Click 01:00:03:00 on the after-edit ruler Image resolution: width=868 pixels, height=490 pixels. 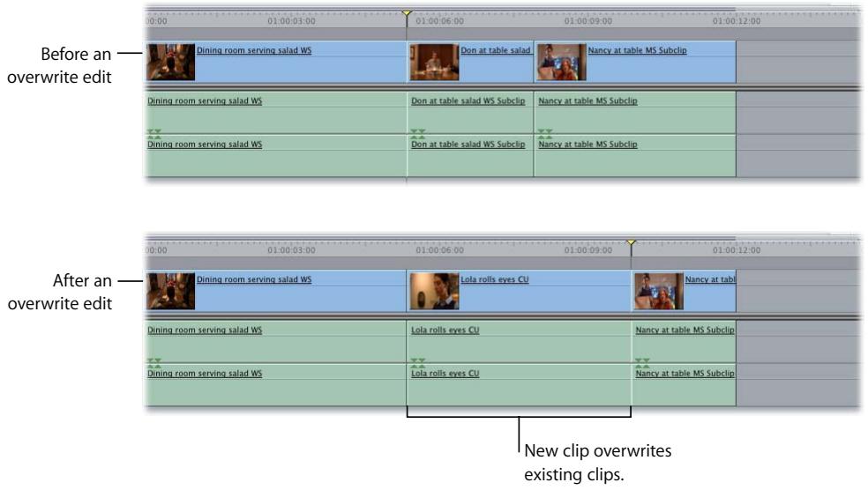point(291,250)
